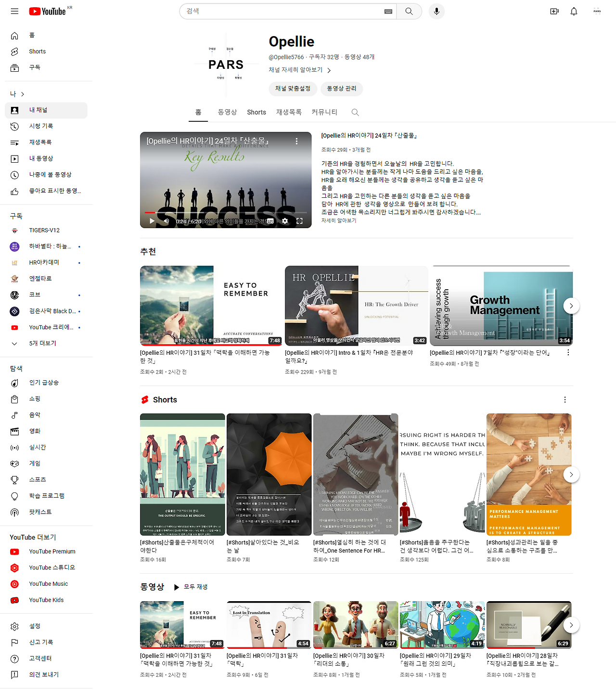
Task: Click the 동영상 관리 button
Action: [341, 89]
